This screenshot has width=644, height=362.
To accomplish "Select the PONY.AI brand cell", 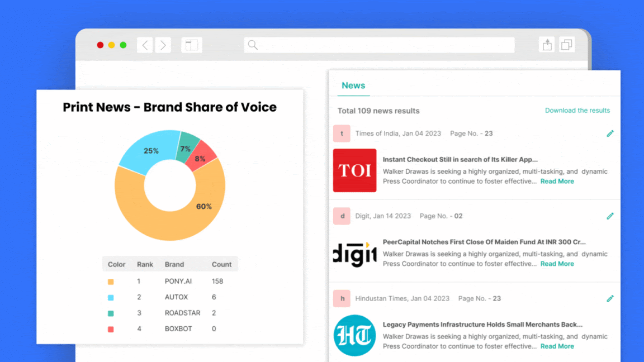I will [x=178, y=281].
